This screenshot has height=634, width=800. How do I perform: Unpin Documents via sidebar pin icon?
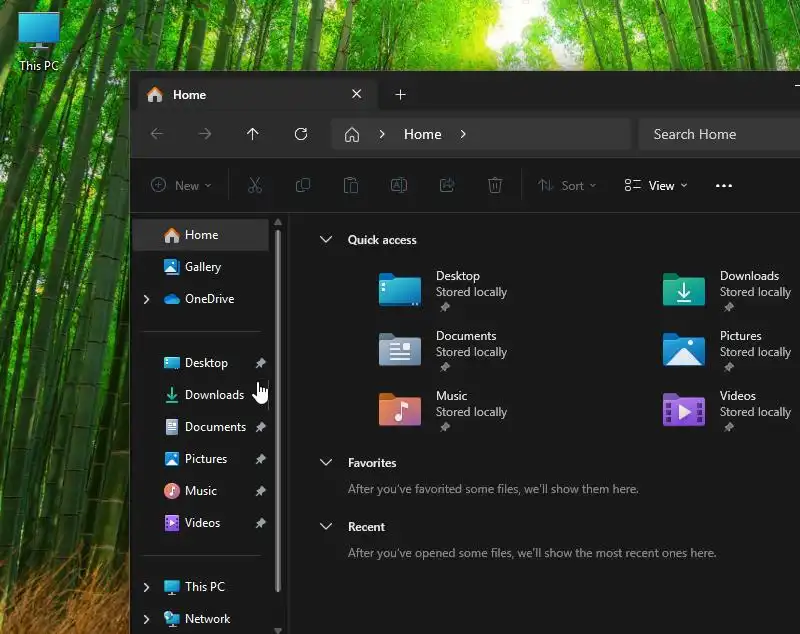click(260, 427)
